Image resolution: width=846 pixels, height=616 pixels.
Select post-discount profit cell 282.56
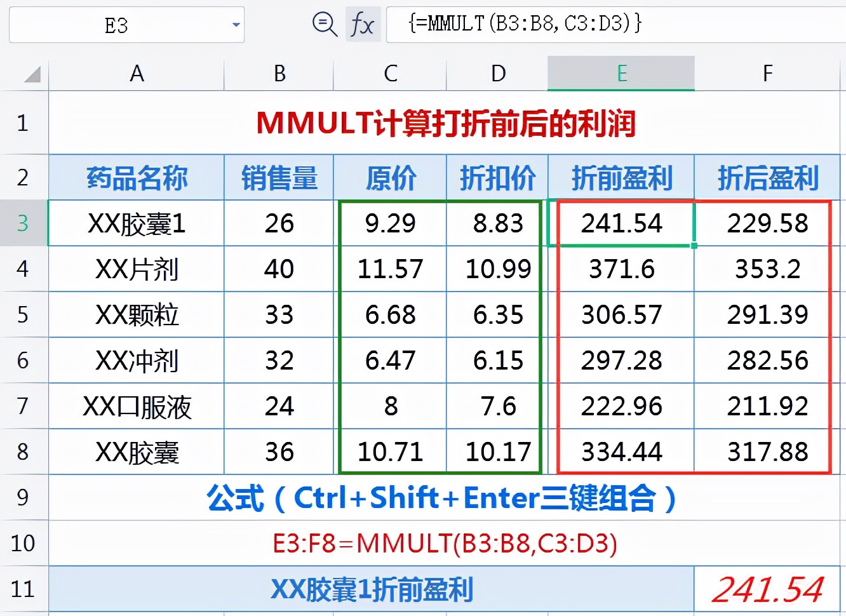coord(767,360)
